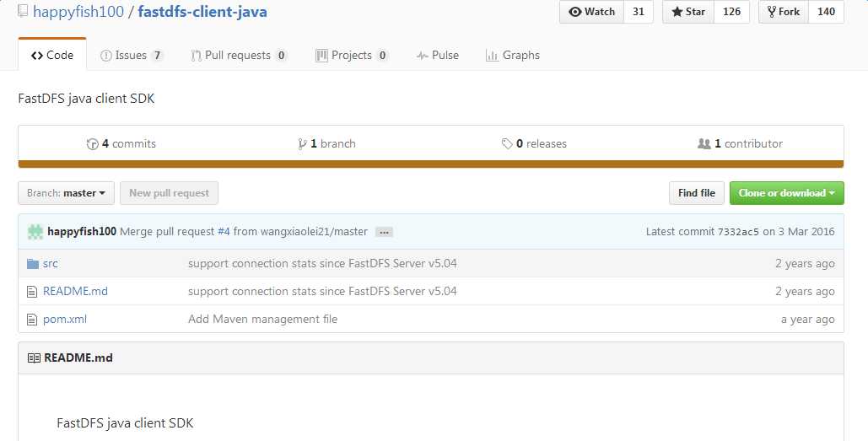Screen dimensions: 868x441
Task: Open the src row commit message link
Action: point(322,263)
